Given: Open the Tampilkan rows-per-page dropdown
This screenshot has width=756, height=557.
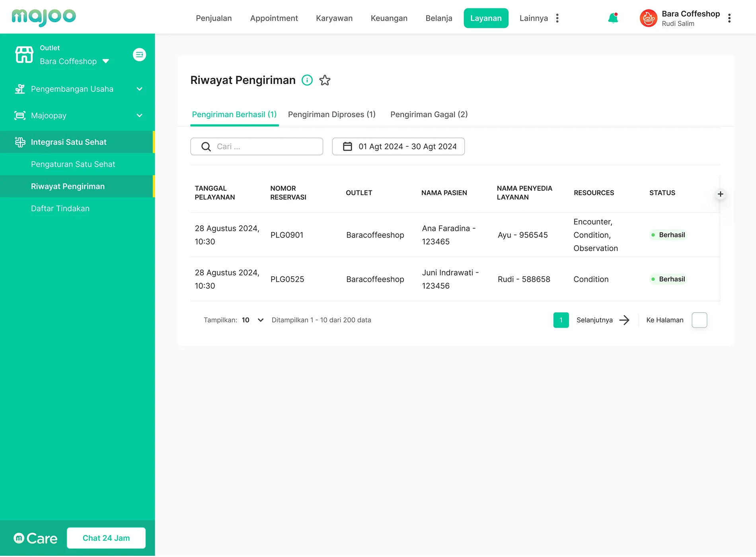Looking at the screenshot, I should click(253, 320).
